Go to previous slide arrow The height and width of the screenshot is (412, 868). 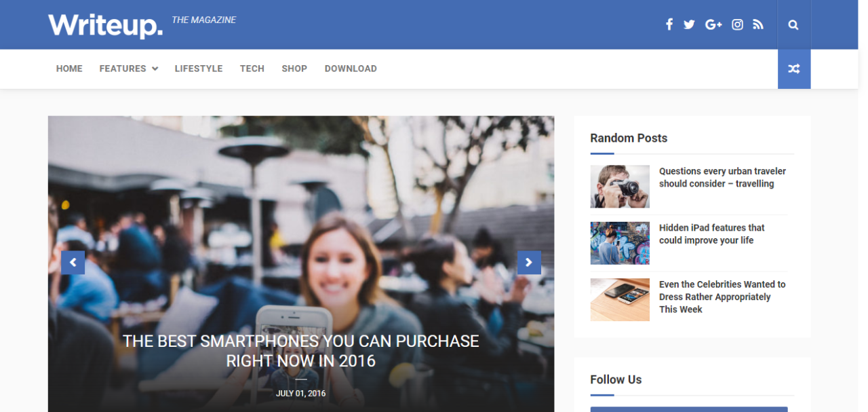(73, 263)
